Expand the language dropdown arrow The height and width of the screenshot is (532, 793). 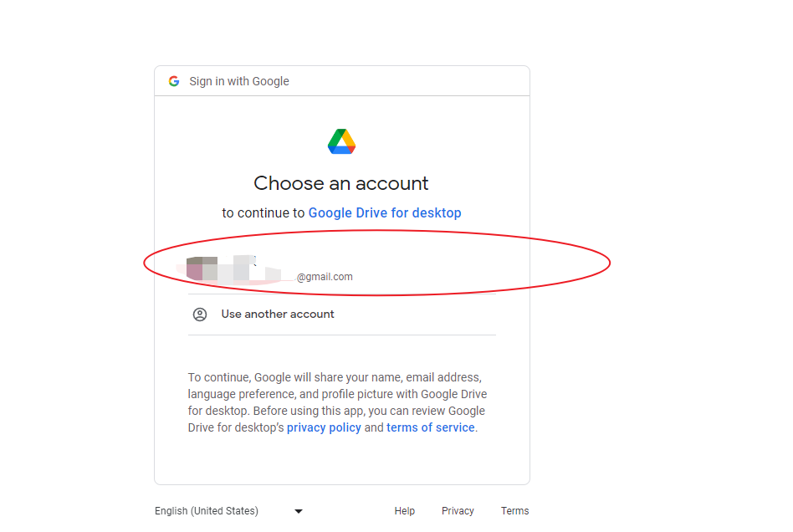299,511
